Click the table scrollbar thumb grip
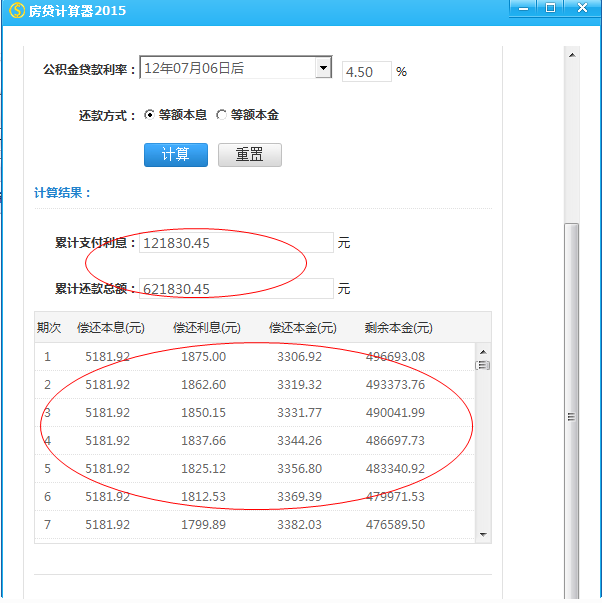Screen dimensions: 602x603 [483, 365]
